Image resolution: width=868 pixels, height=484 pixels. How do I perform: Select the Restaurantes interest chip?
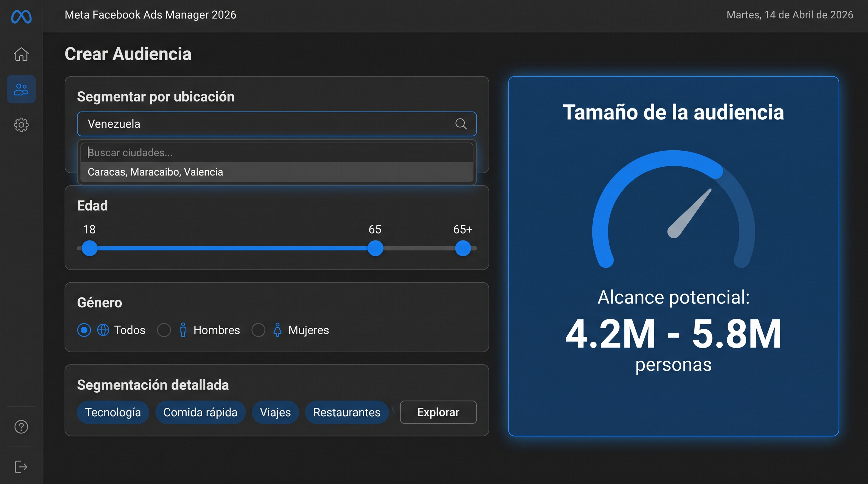[347, 412]
